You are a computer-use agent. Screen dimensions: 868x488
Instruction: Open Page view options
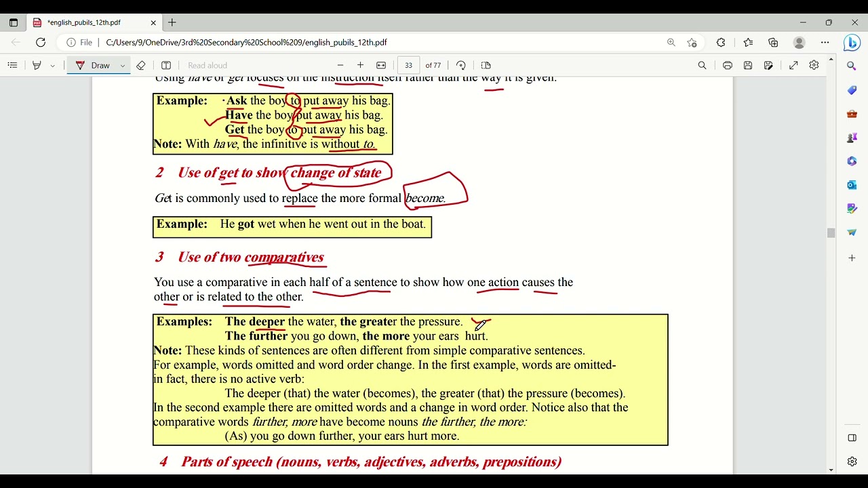486,65
